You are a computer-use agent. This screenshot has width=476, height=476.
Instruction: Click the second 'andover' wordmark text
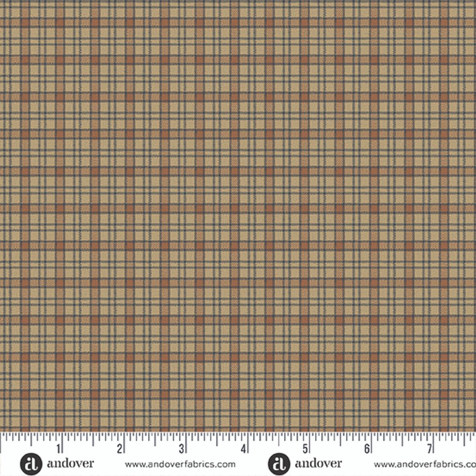click(x=318, y=463)
